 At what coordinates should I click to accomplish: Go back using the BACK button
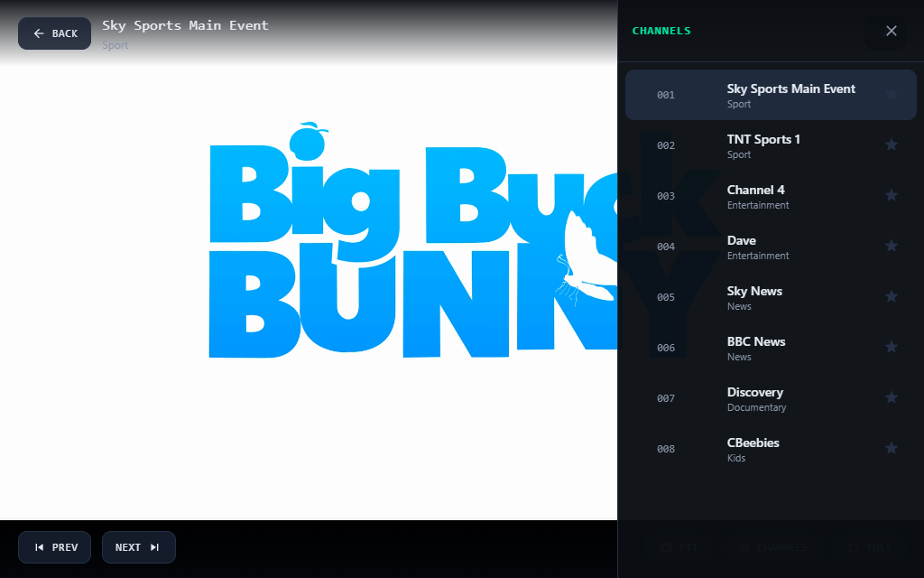[54, 33]
